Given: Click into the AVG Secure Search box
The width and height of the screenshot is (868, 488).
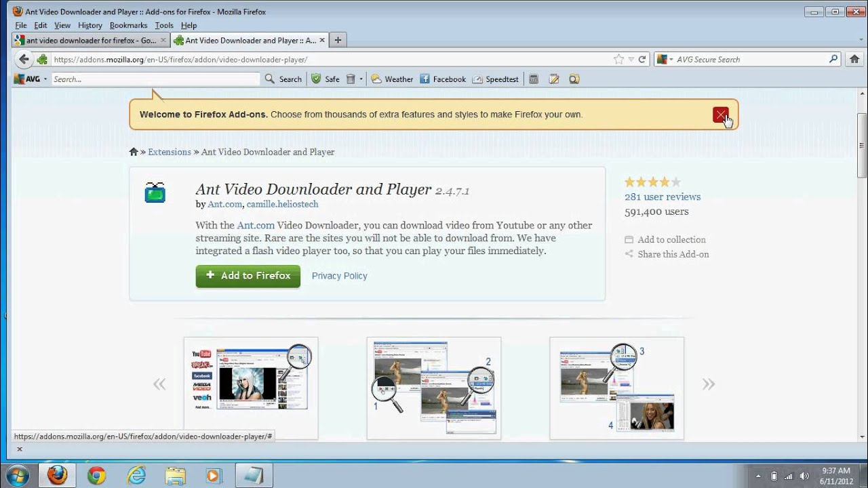Looking at the screenshot, I should tap(751, 59).
